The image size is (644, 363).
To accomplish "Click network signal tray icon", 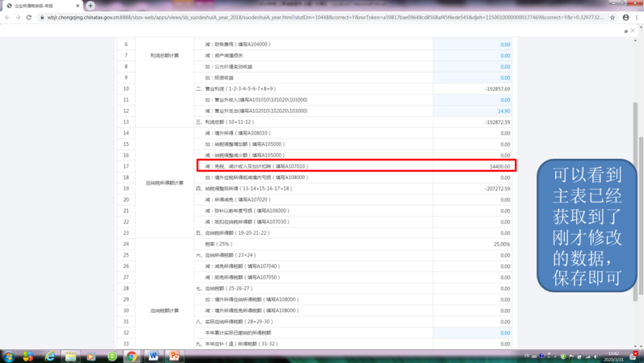I will 588,356.
